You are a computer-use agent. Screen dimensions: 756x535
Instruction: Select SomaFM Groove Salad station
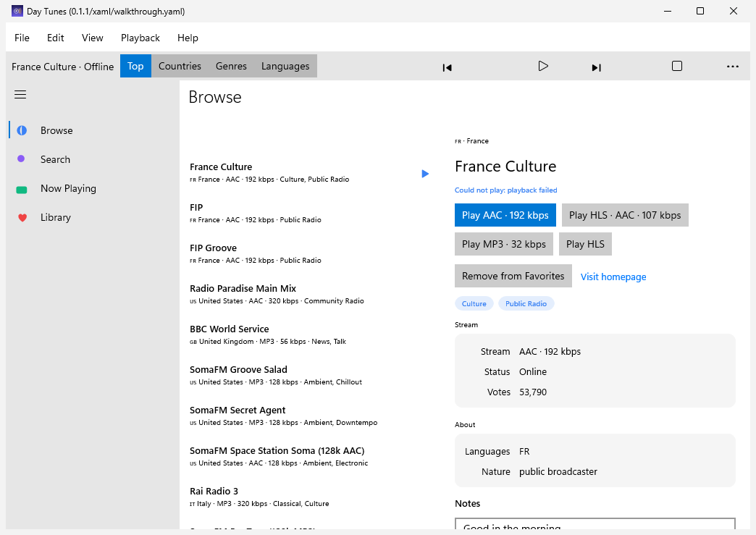308,375
